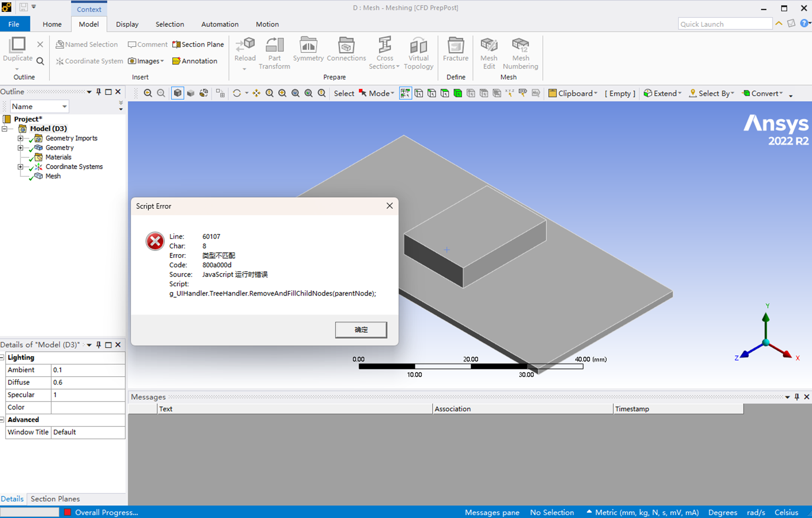812x518 pixels.
Task: Open the Clipboard dropdown
Action: [x=573, y=93]
